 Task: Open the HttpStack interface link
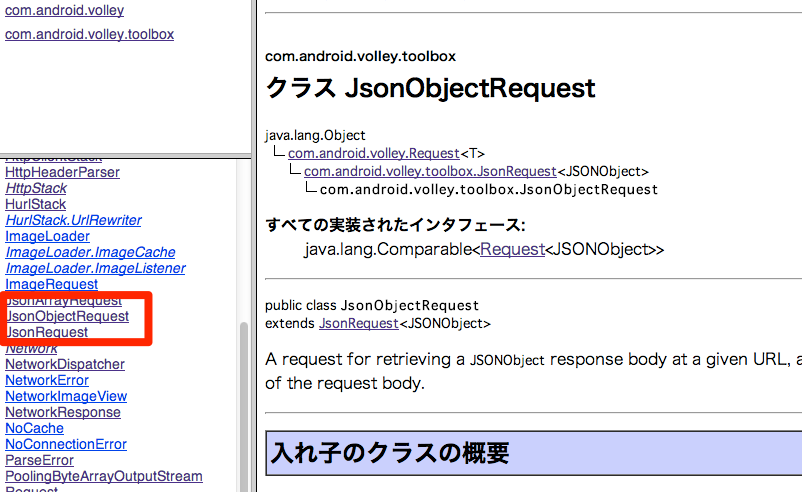36,188
